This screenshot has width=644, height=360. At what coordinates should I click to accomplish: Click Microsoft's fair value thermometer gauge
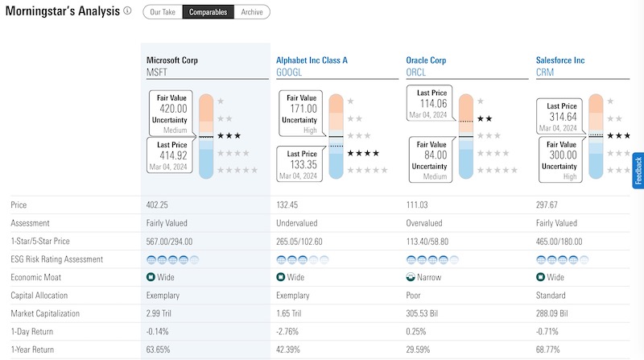(205, 135)
